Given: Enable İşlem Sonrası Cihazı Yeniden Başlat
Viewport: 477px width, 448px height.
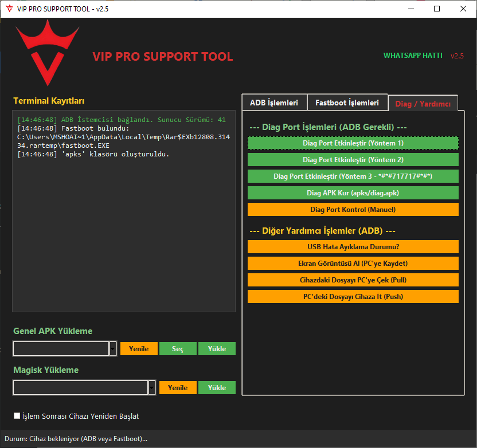Looking at the screenshot, I should 17,415.
